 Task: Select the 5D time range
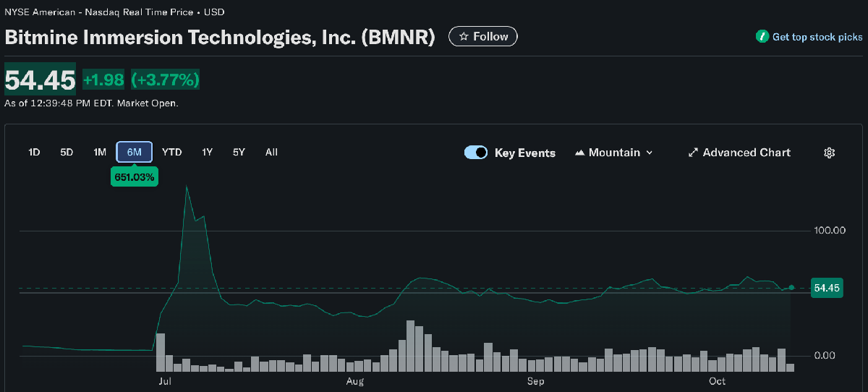click(67, 152)
